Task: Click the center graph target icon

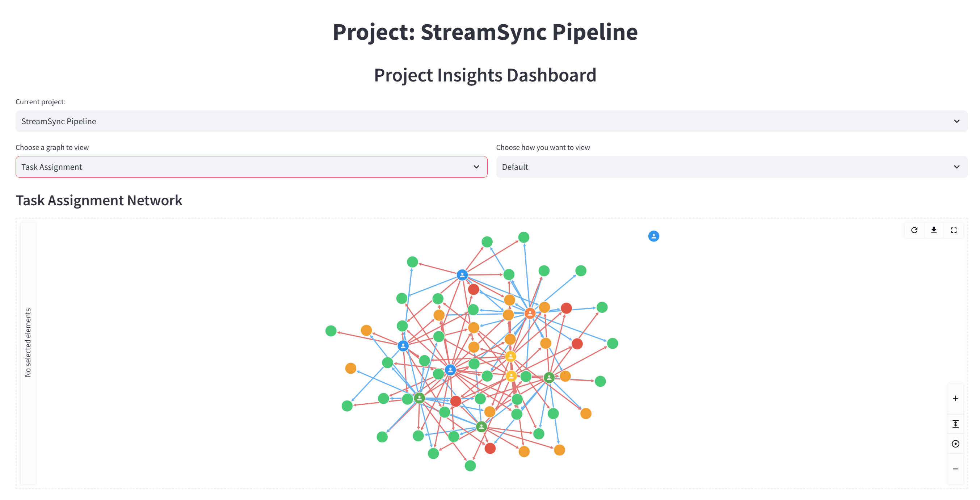Action: point(955,444)
